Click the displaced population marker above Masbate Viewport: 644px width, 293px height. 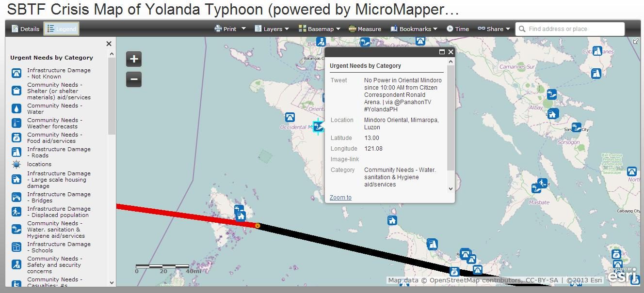[x=542, y=183]
